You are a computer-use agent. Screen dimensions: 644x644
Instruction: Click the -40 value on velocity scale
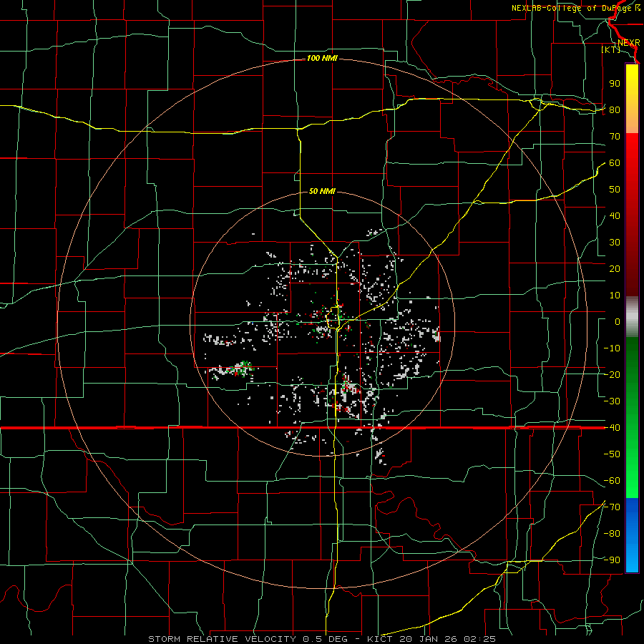[612, 428]
